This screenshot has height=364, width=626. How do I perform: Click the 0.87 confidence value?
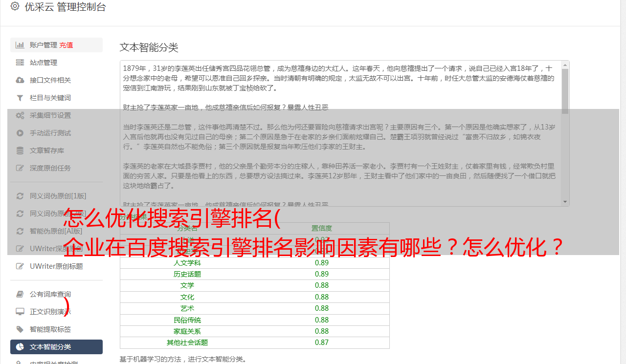click(x=322, y=343)
